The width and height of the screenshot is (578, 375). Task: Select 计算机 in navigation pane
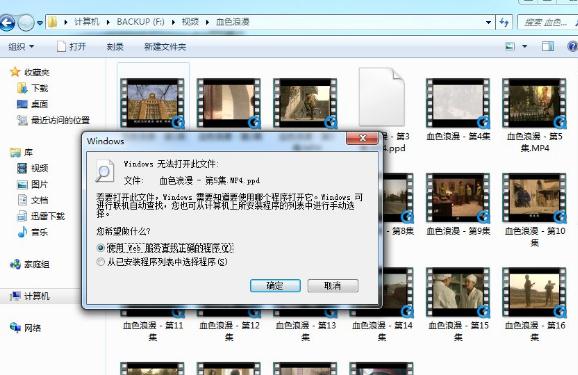pyautogui.click(x=30, y=296)
